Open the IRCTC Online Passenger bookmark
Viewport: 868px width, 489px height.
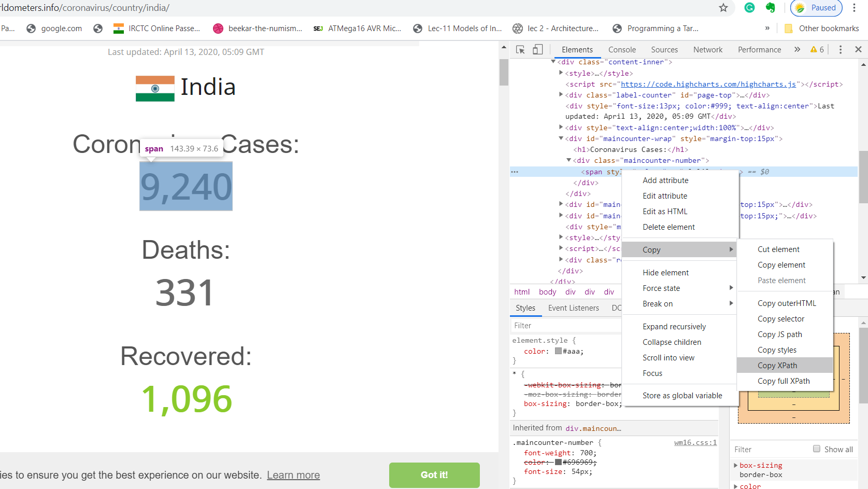(156, 29)
